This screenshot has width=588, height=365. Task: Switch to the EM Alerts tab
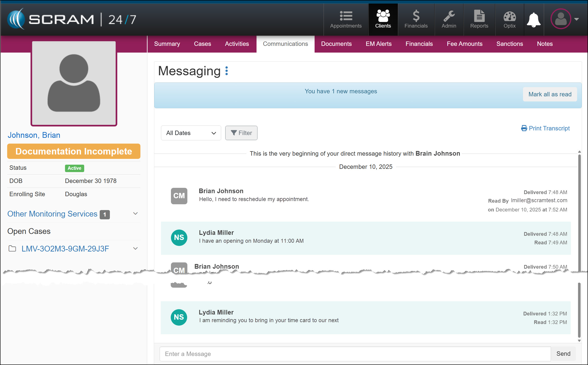coord(378,44)
